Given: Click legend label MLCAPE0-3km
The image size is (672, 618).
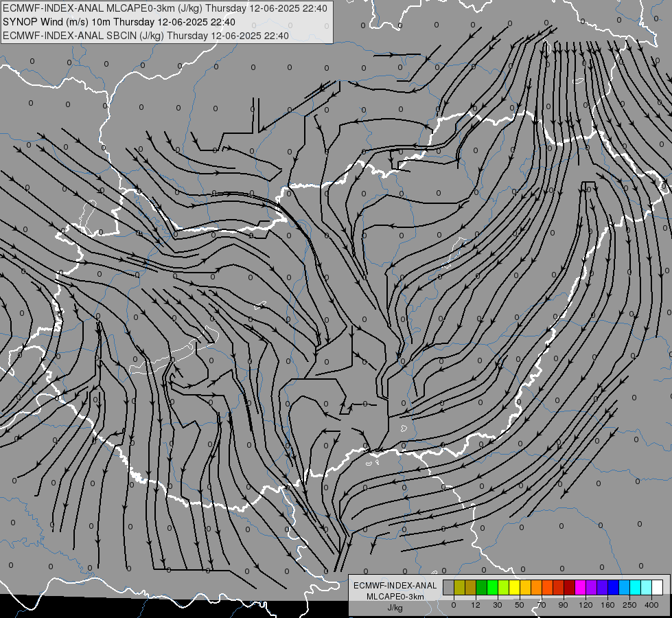Looking at the screenshot, I should (395, 597).
